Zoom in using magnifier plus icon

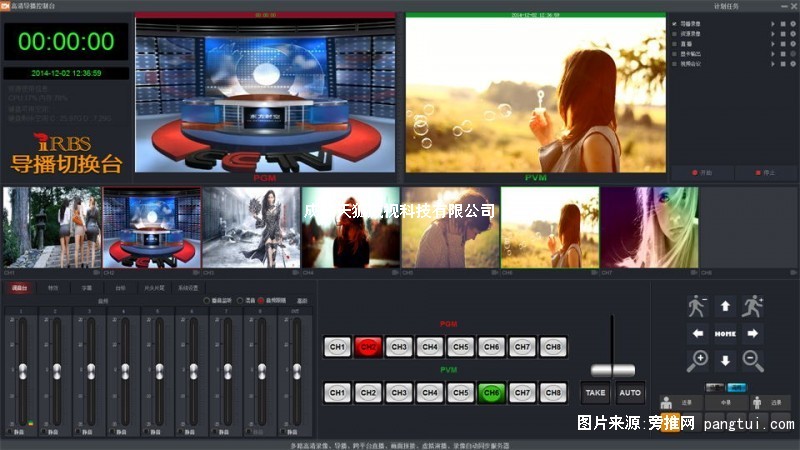[697, 361]
